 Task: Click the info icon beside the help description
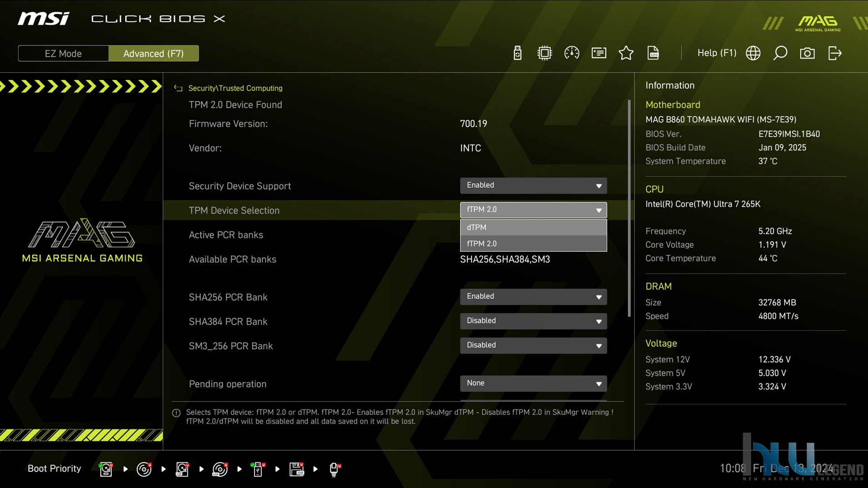click(x=176, y=413)
